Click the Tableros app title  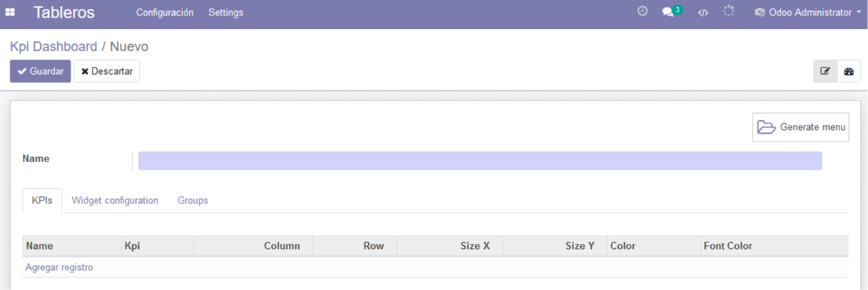tap(64, 12)
